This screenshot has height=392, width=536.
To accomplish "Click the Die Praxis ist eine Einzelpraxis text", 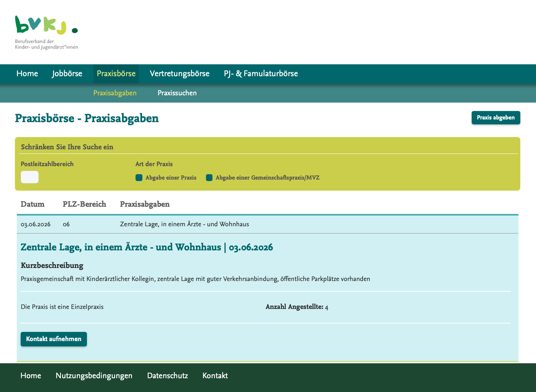I will (x=62, y=307).
